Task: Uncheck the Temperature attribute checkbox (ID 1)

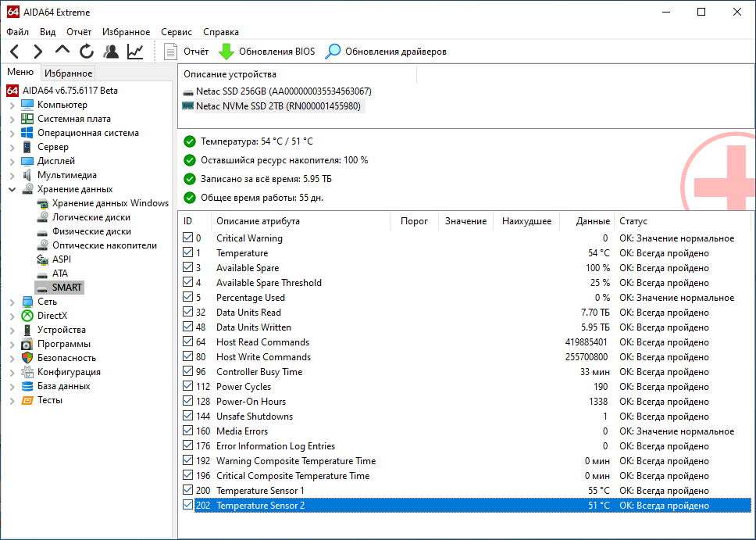Action: [188, 252]
